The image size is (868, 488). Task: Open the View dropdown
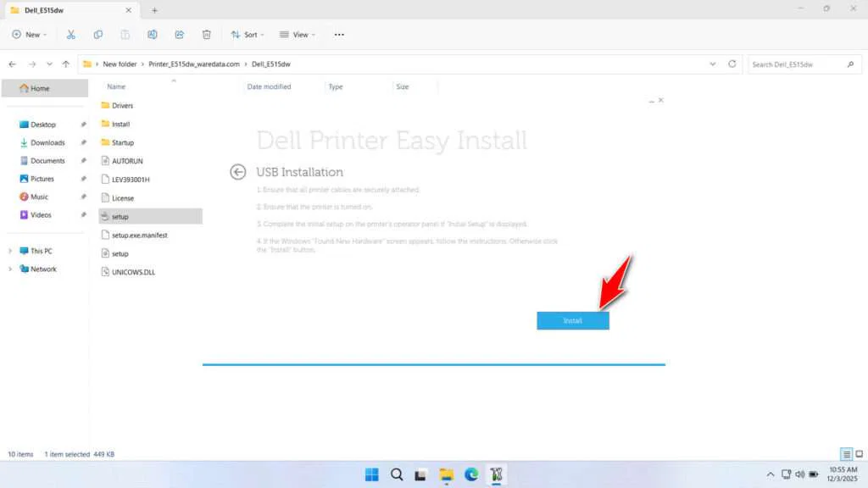pyautogui.click(x=297, y=35)
